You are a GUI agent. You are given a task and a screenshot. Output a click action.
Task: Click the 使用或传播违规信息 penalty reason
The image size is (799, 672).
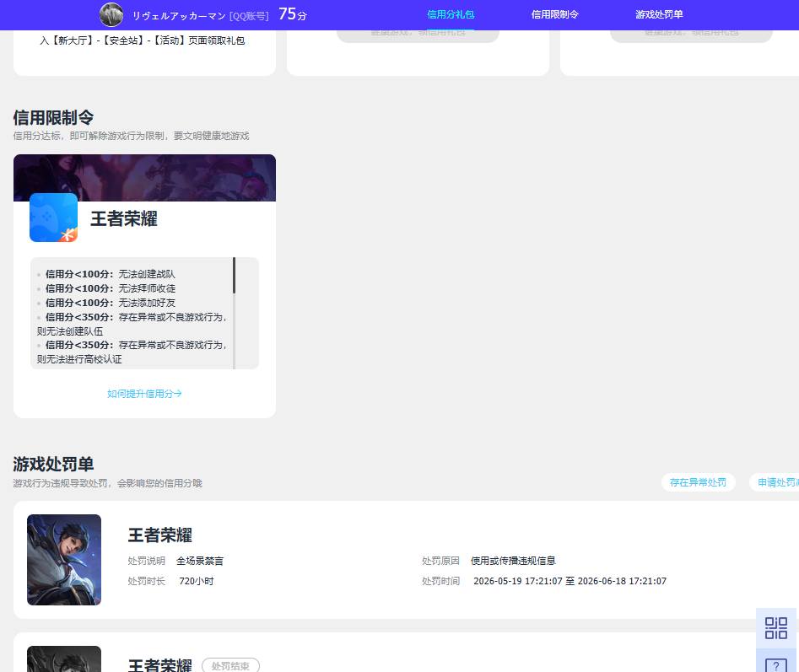pyautogui.click(x=513, y=561)
